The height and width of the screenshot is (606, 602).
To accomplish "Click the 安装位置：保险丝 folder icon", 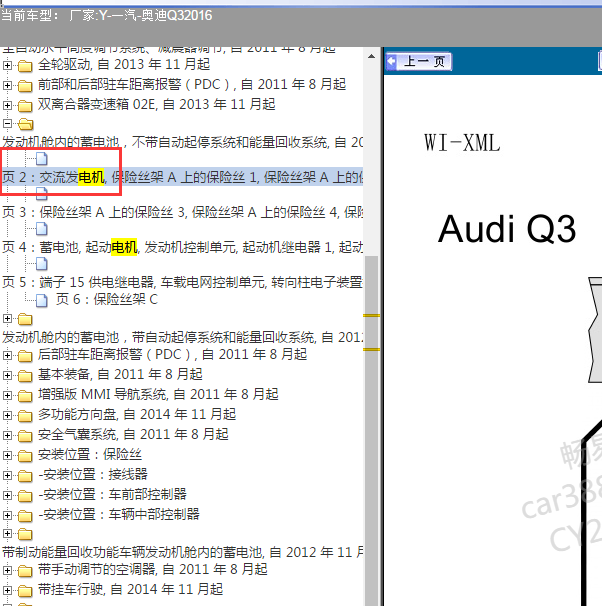I will pos(25,456).
